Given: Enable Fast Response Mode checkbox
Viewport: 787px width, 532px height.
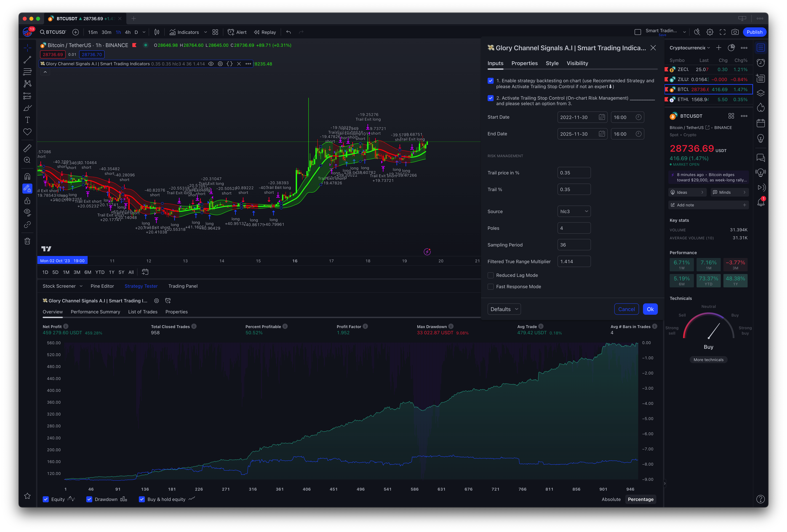Looking at the screenshot, I should point(491,287).
